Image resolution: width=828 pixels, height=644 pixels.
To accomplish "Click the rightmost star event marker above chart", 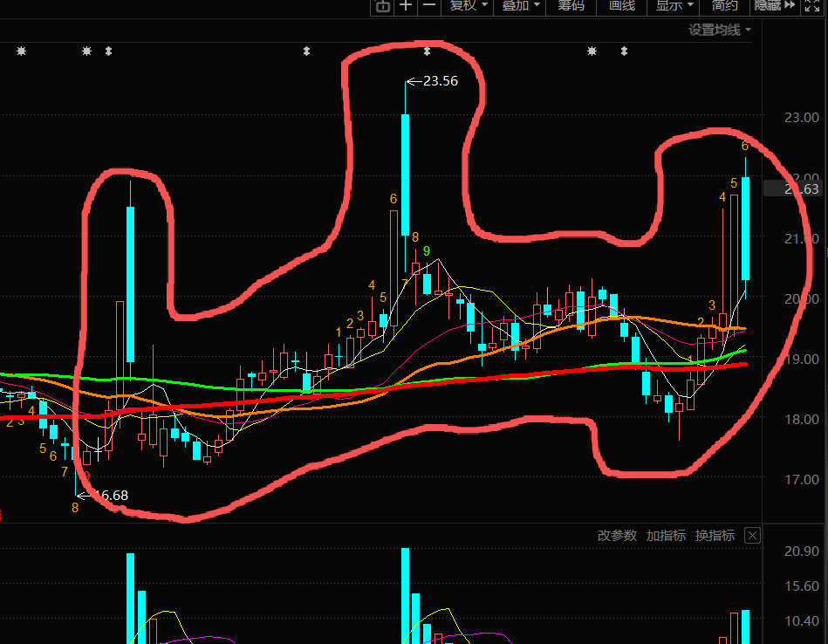I will (x=592, y=51).
